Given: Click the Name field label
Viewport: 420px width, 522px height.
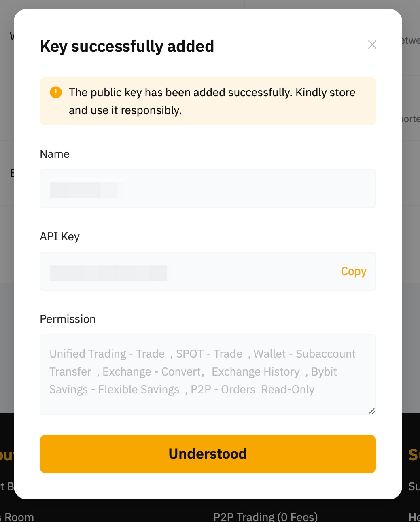Looking at the screenshot, I should 55,154.
